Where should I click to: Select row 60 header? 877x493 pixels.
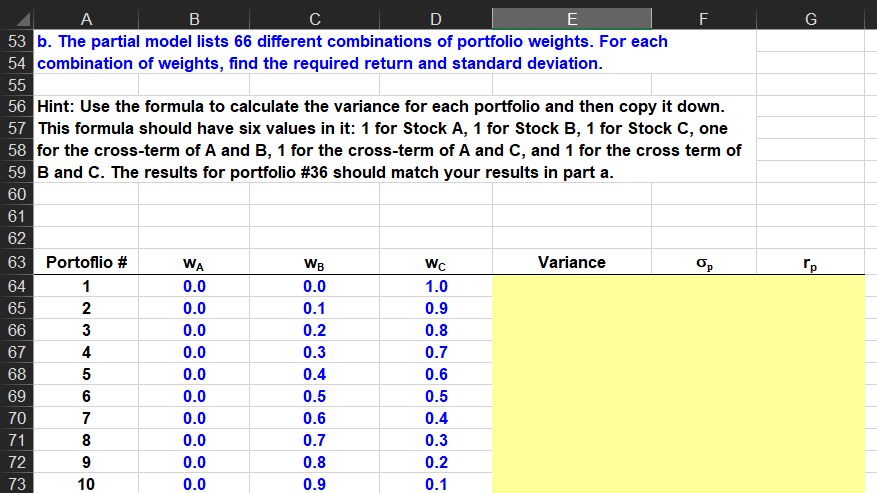[17, 194]
